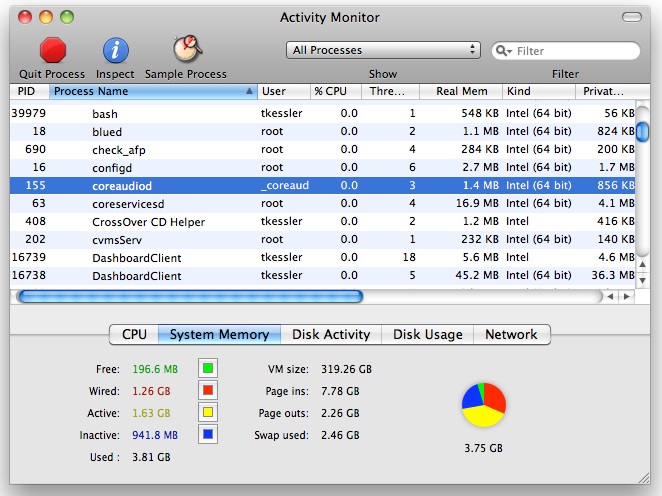662x496 pixels.
Task: Click the Swap used value 2.46 GB
Action: 340,435
